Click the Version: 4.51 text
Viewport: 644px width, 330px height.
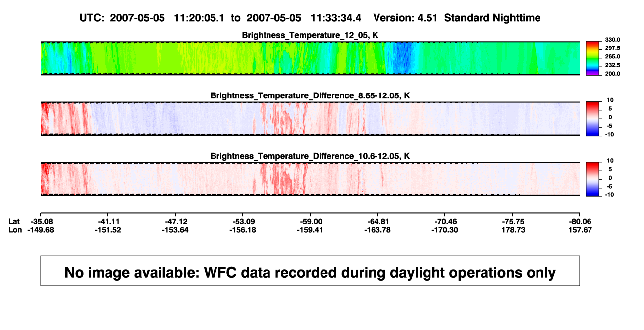pyautogui.click(x=406, y=18)
